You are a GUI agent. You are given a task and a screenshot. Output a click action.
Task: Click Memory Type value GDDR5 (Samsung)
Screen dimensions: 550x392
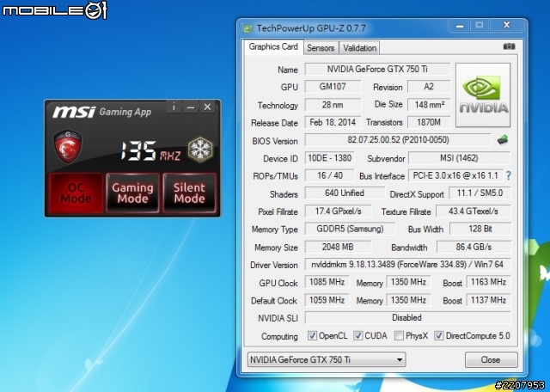coord(350,229)
